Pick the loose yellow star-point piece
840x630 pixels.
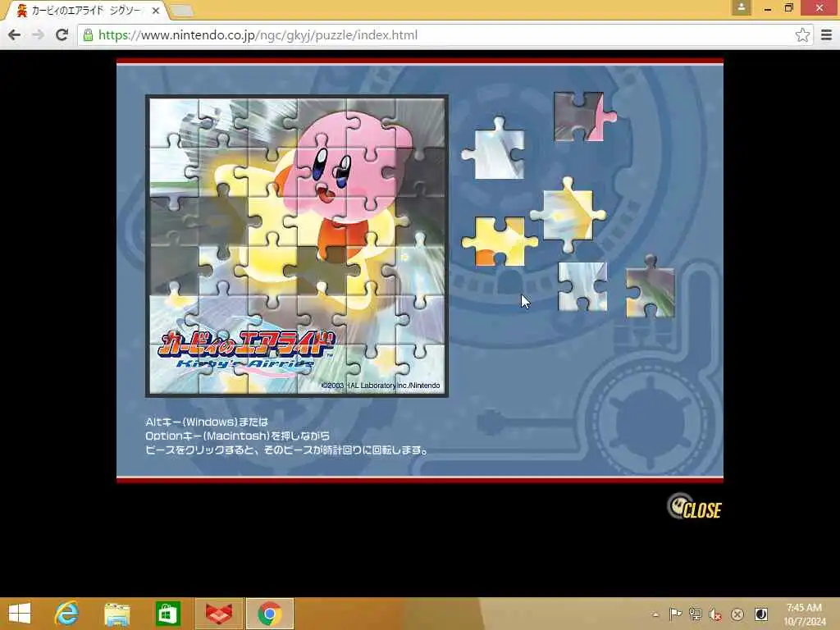[568, 214]
